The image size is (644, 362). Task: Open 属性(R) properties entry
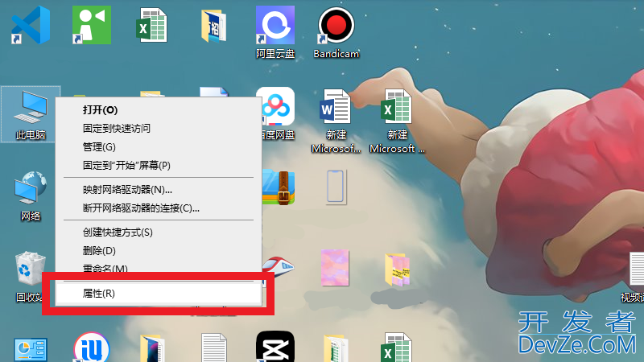(x=159, y=294)
